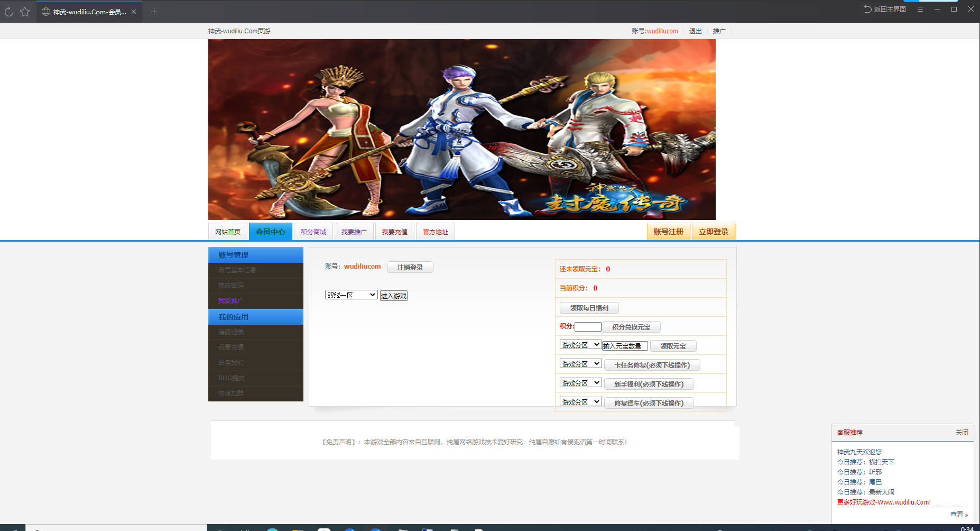Viewport: 980px width, 531px height.
Task: Click the 推广 link in the top bar
Action: 719,31
